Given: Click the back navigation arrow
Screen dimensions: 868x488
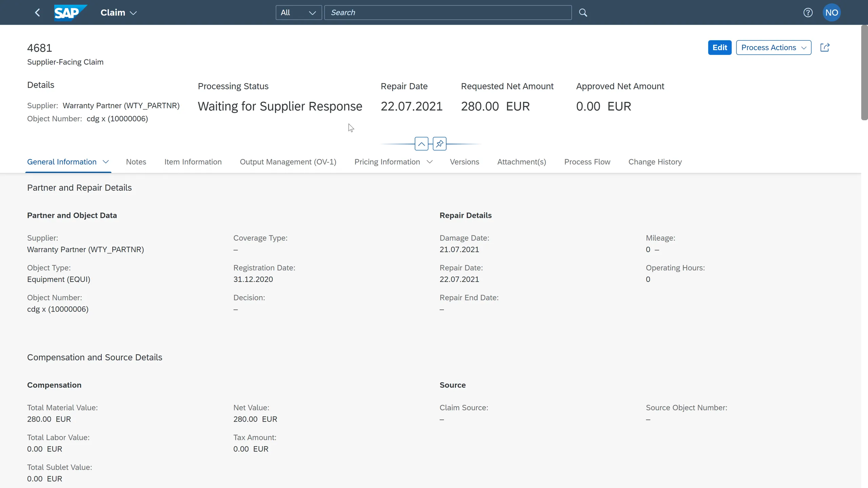Looking at the screenshot, I should click(37, 12).
